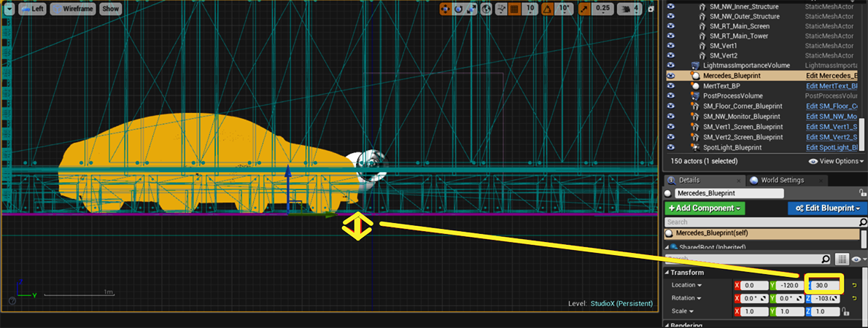
Task: Switch to the World Settings tab
Action: [x=781, y=180]
